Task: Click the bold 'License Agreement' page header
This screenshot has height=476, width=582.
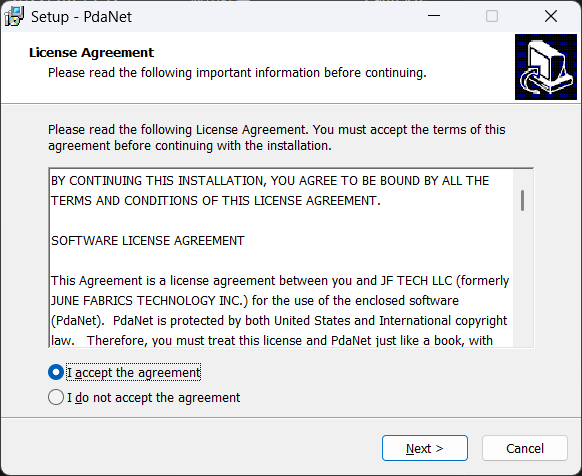Action: pos(91,52)
